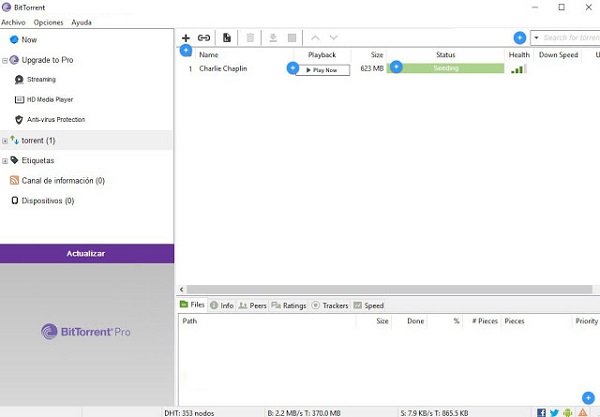Click Play Now for Charlie Chaplin
This screenshot has height=417, width=600.
point(322,70)
